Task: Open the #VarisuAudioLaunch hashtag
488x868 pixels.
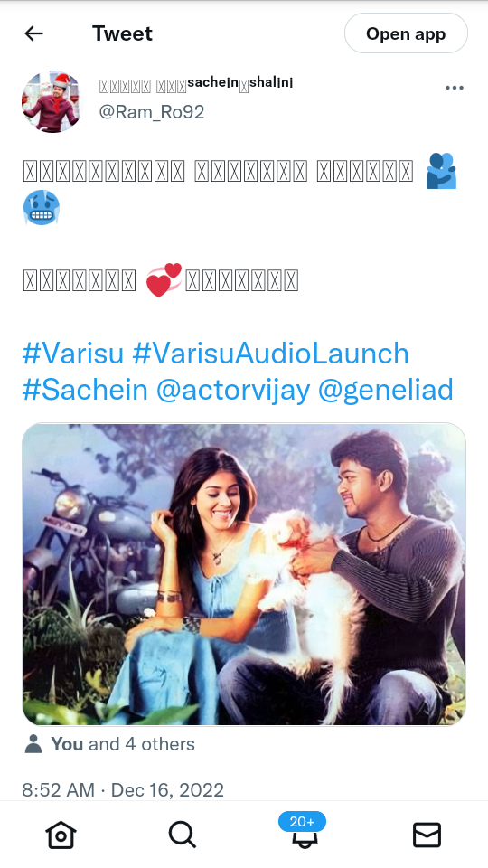Action: pos(270,354)
